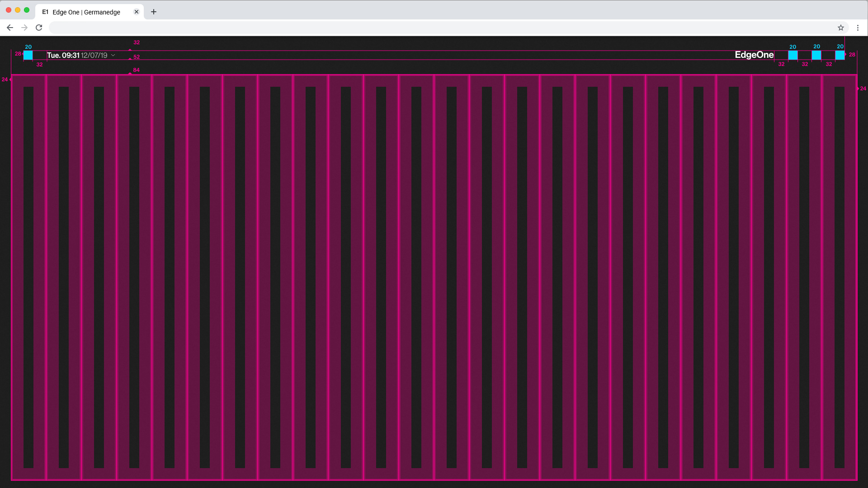Click the leftmost grid column in the layout
Image resolution: width=868 pixels, height=488 pixels.
pyautogui.click(x=28, y=277)
